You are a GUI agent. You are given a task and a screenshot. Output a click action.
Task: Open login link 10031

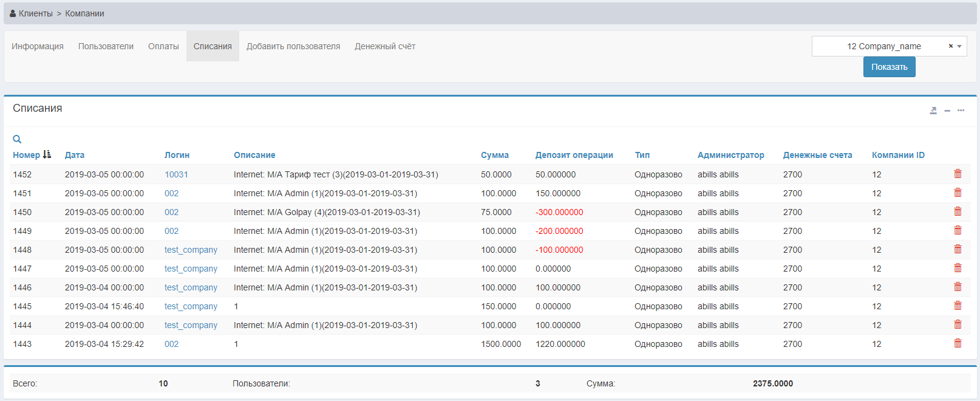(x=176, y=174)
